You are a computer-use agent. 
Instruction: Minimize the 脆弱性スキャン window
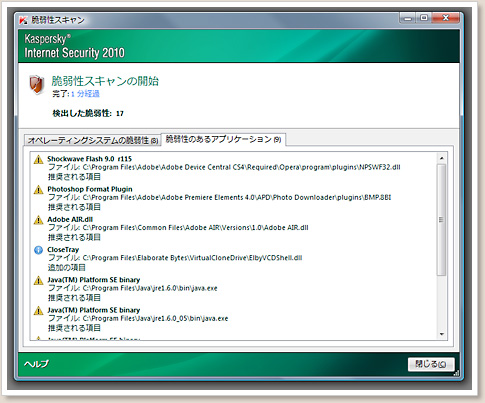(x=407, y=18)
